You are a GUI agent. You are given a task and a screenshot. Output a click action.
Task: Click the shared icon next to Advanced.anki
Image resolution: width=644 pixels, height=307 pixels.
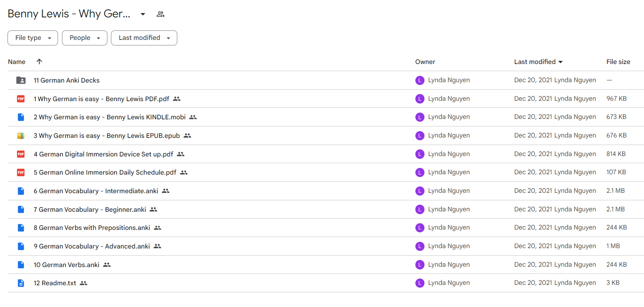tap(158, 246)
